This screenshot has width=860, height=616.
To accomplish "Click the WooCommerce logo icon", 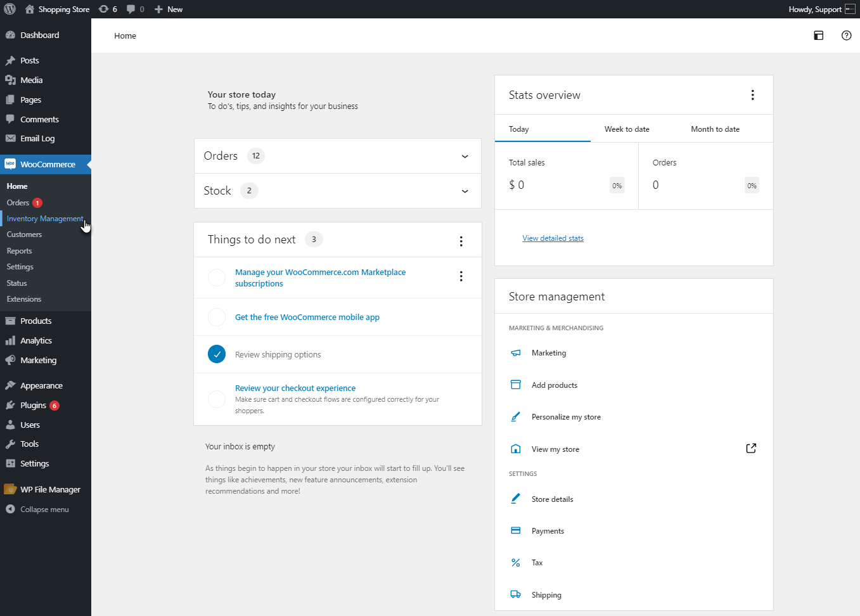I will click(x=10, y=164).
